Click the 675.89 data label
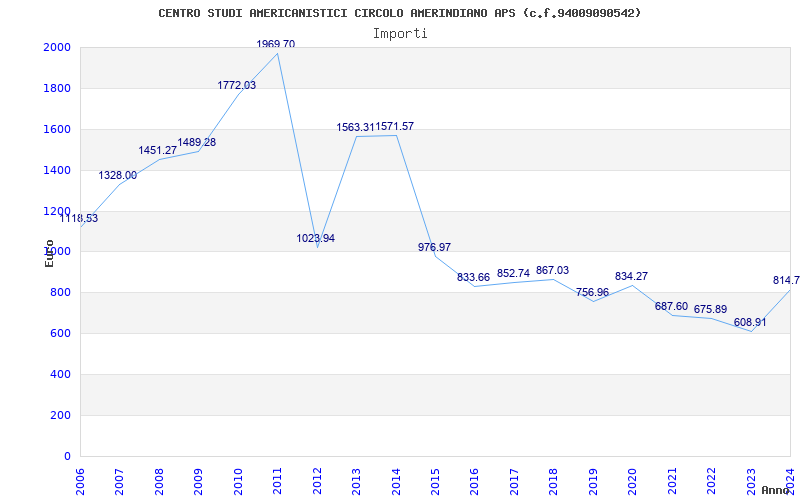The width and height of the screenshot is (800, 500). [x=710, y=310]
